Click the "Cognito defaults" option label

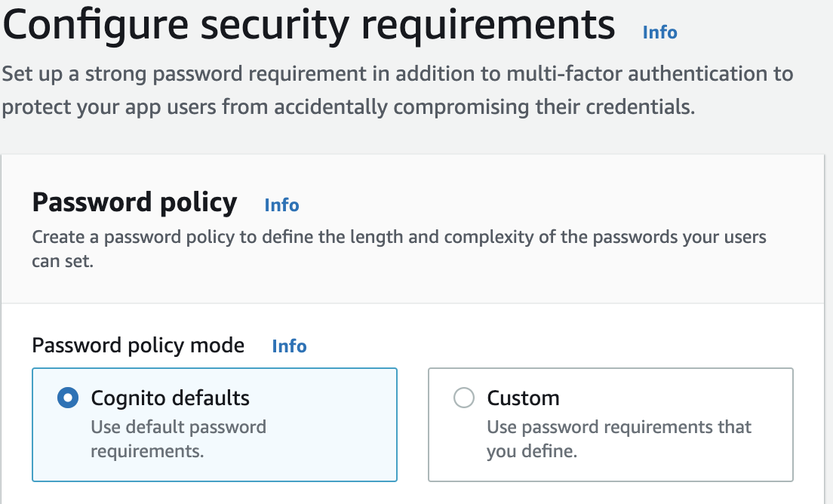tap(170, 398)
